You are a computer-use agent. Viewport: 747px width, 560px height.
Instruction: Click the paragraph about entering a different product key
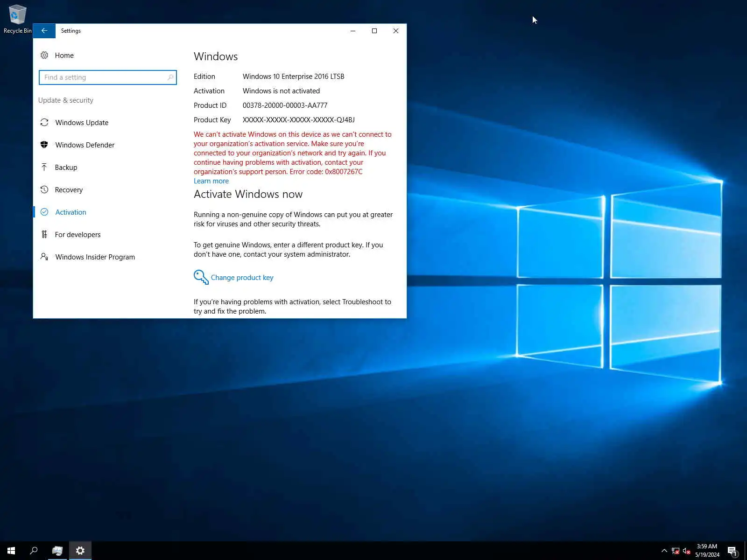pos(289,250)
